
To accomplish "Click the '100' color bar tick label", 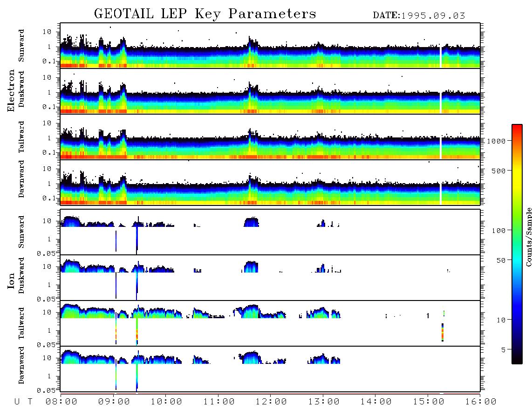I will (498, 231).
